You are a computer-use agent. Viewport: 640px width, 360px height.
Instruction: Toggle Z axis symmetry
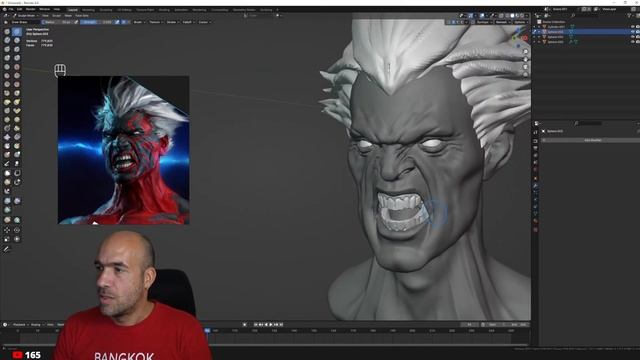(462, 22)
